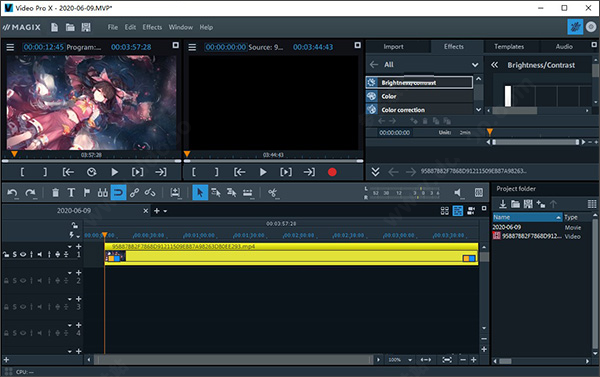Click the link objects chain icon

coord(134,193)
